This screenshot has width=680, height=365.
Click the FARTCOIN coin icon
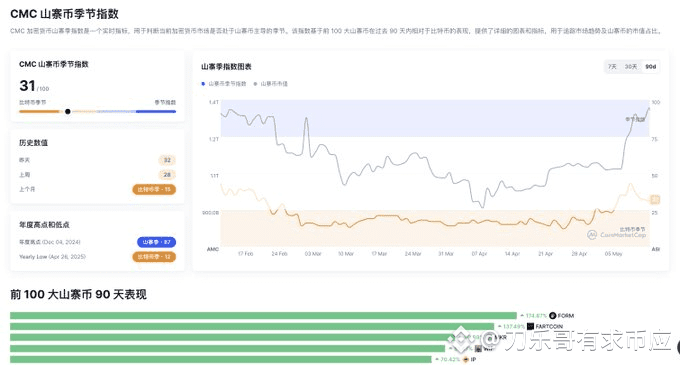click(x=530, y=326)
